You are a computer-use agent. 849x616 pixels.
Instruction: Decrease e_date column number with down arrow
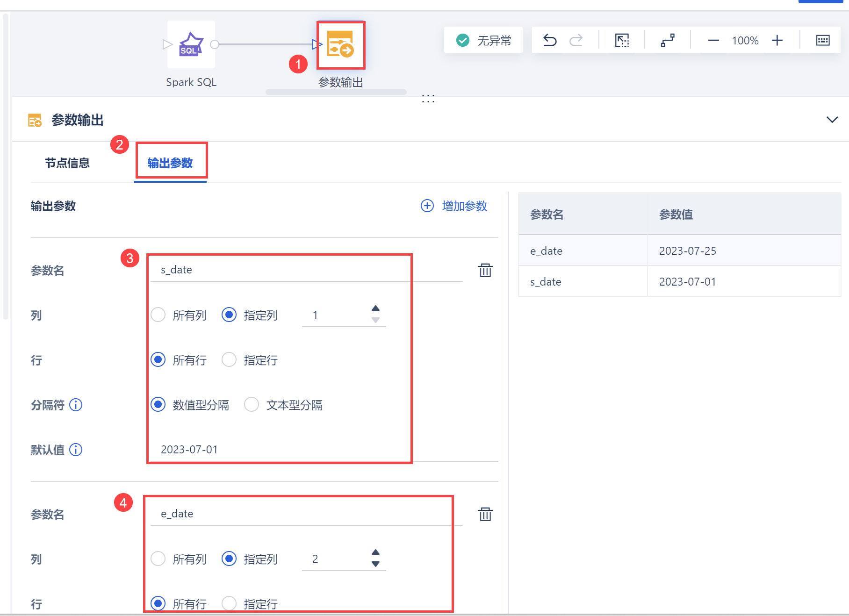tap(375, 565)
